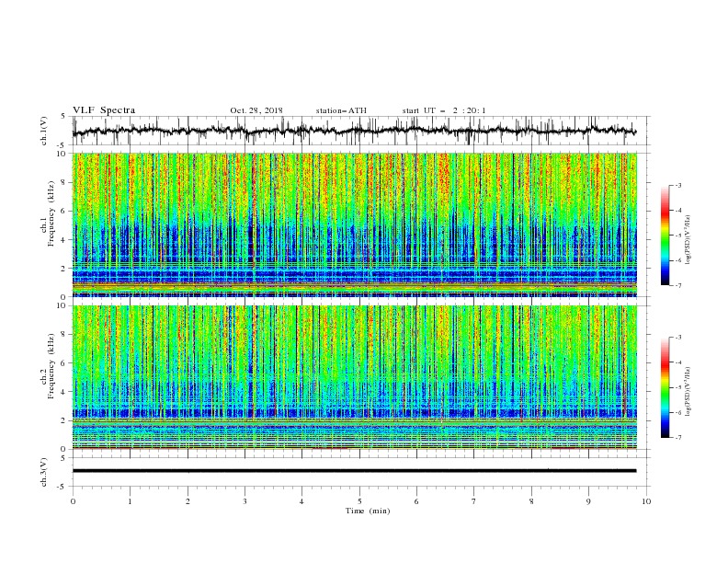Click the '-5' label on ch.2 color bar

[677, 387]
